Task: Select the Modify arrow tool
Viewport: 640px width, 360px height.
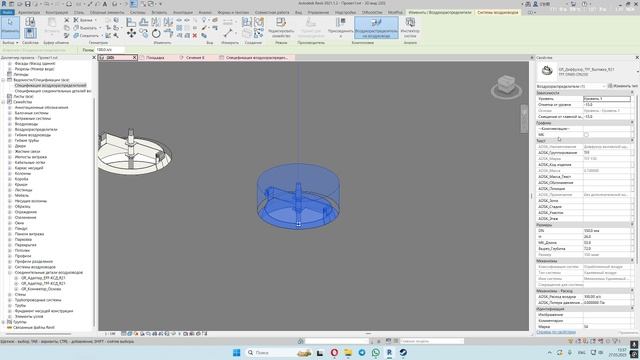Action: [x=10, y=27]
